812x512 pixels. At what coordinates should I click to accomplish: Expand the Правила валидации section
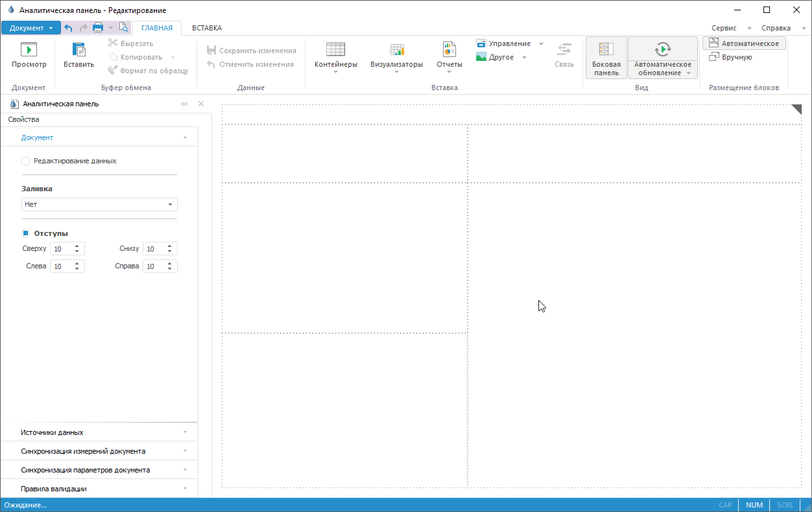(99, 489)
